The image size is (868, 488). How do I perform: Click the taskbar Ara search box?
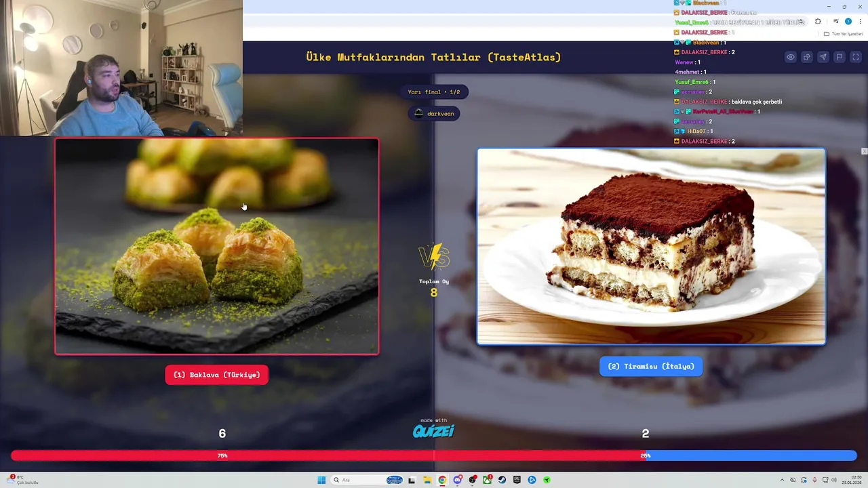point(367,480)
